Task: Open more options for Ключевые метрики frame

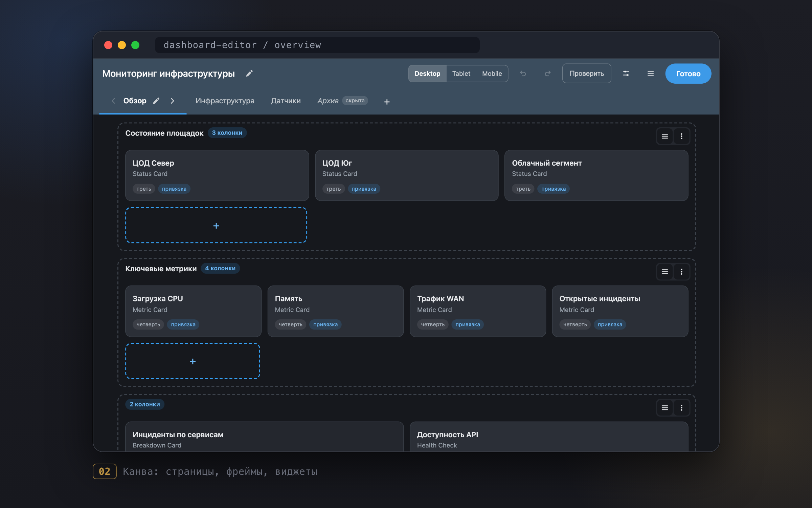Action: (x=681, y=272)
